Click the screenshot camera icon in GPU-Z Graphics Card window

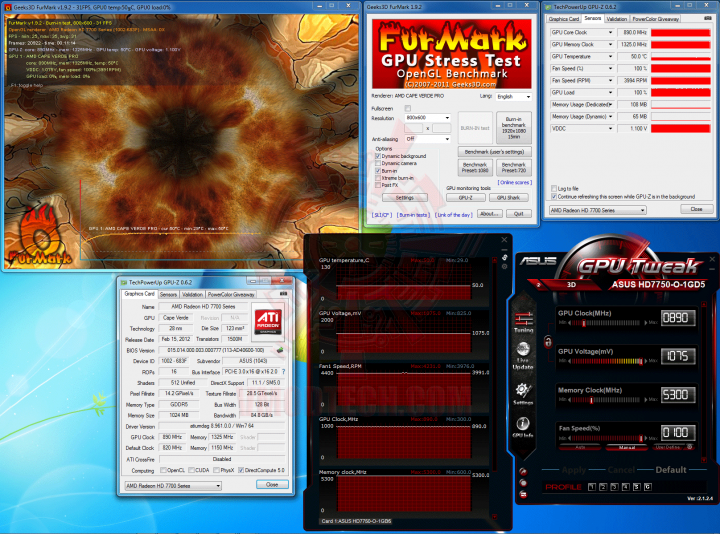point(283,294)
